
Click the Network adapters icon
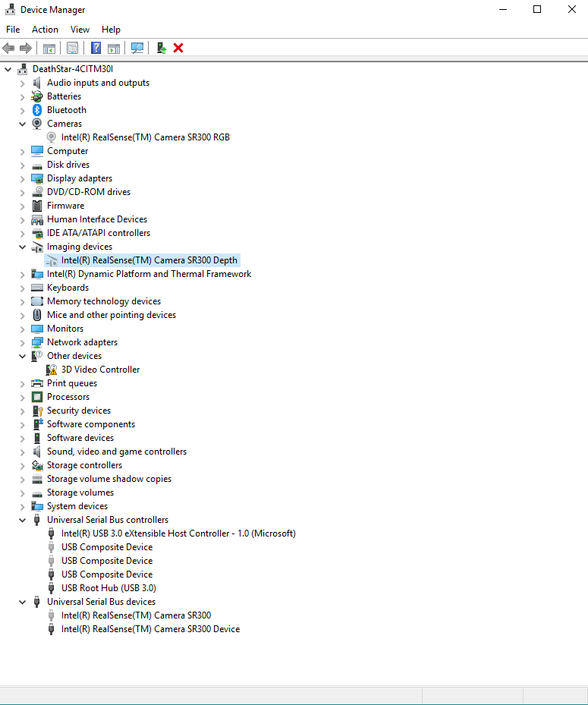click(37, 342)
